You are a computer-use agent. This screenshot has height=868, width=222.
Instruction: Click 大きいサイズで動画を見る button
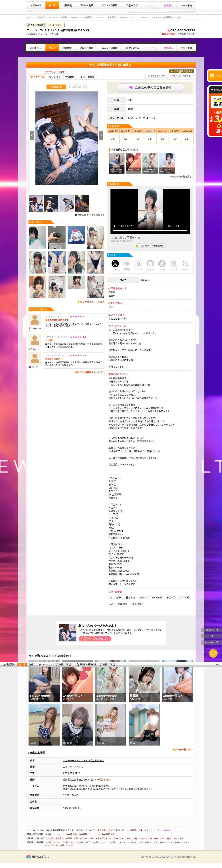tap(150, 246)
